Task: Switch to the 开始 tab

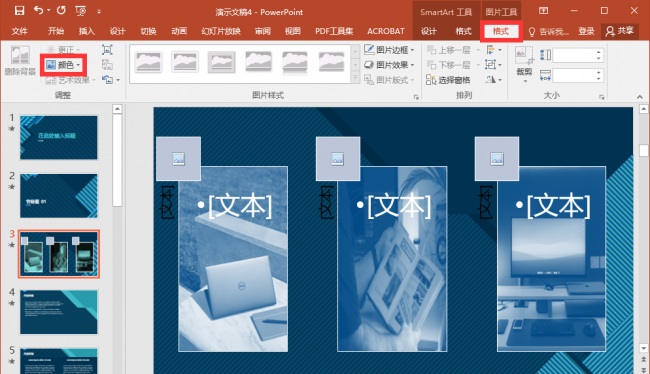Action: 56,31
